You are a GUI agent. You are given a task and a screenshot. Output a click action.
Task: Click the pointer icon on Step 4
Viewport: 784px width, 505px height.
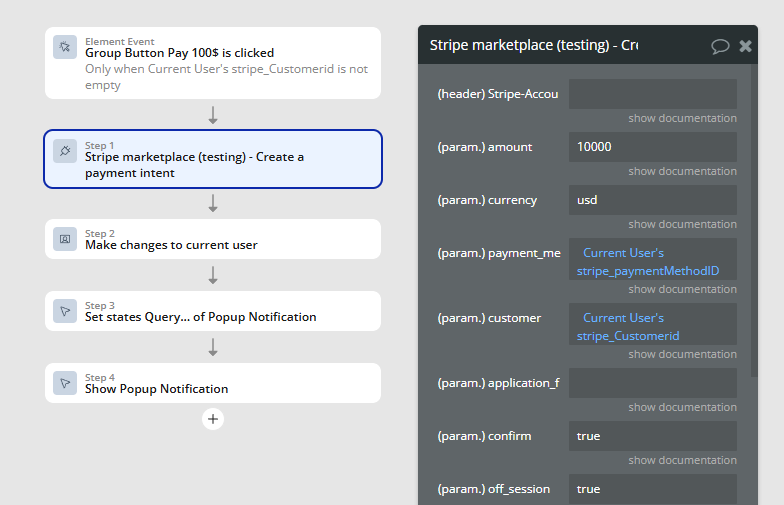[x=65, y=383]
